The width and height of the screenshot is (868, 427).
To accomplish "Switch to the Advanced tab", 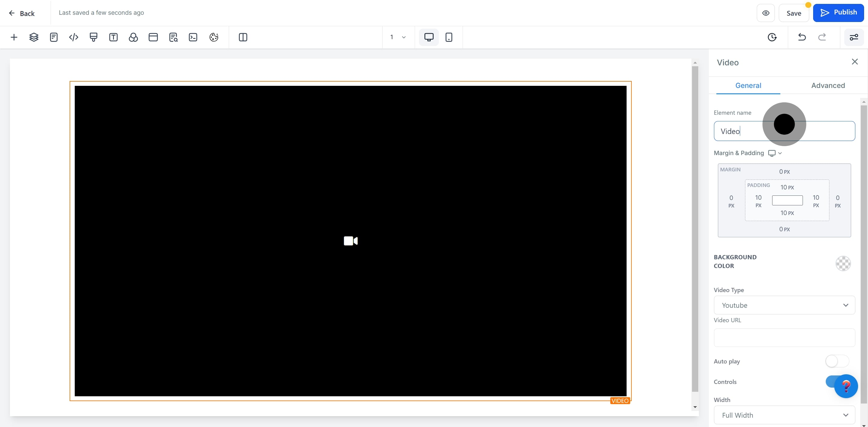I will click(x=828, y=85).
